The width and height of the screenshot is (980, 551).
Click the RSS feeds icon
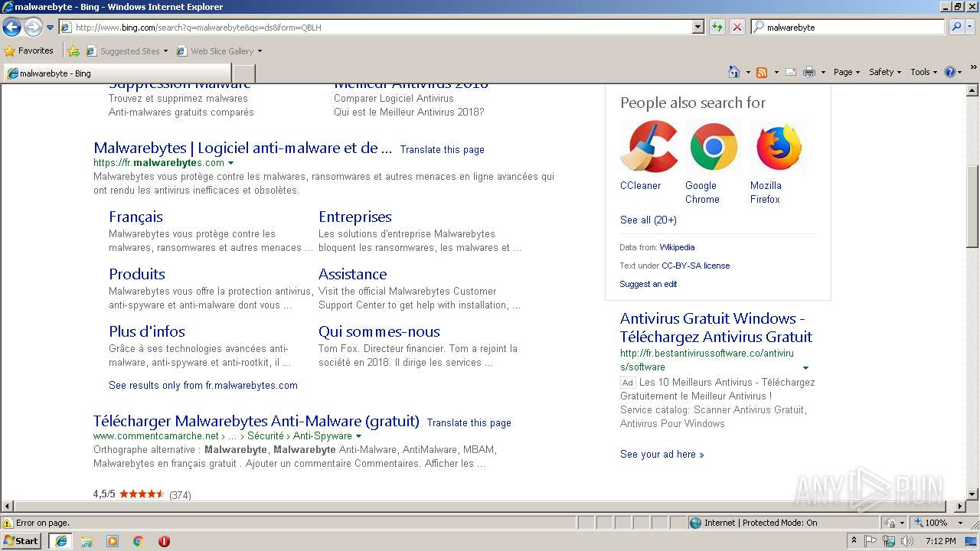coord(762,72)
